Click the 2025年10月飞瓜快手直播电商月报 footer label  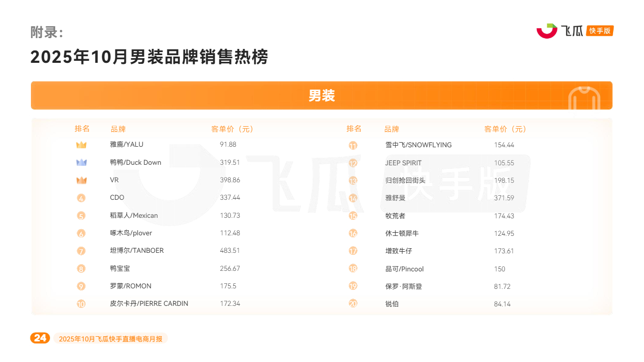pos(110,339)
